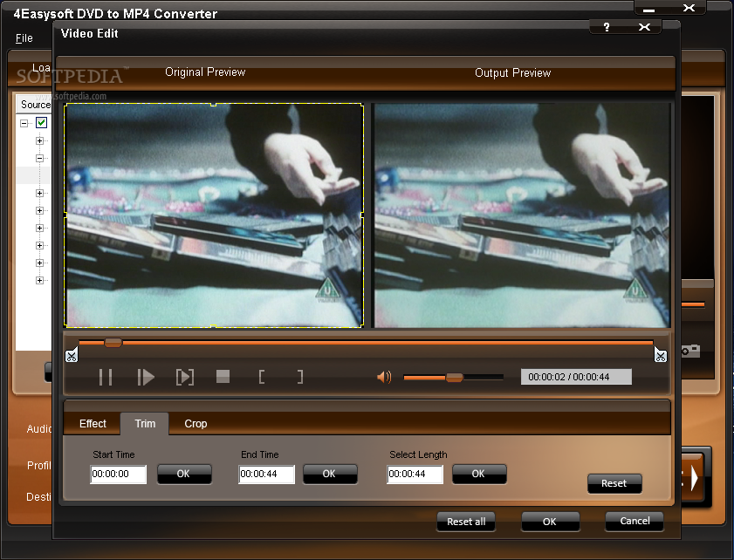The width and height of the screenshot is (734, 560).
Task: Confirm Start Time with its OK button
Action: (x=184, y=474)
